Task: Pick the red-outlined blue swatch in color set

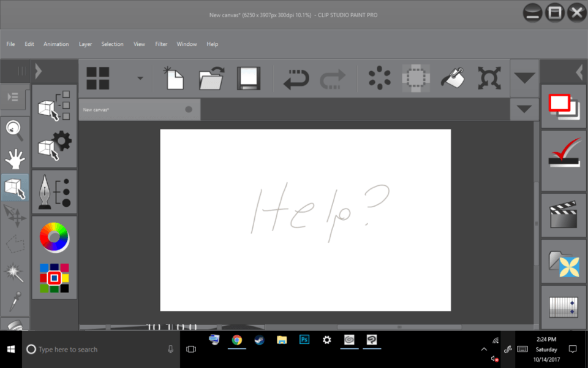Action: pyautogui.click(x=55, y=278)
